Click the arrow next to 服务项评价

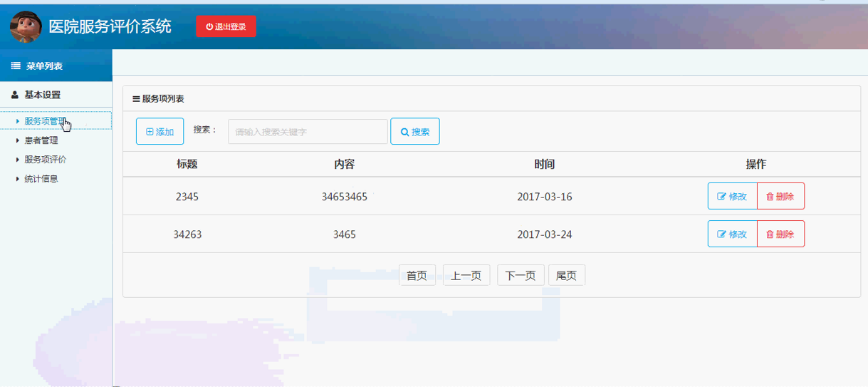[18, 160]
